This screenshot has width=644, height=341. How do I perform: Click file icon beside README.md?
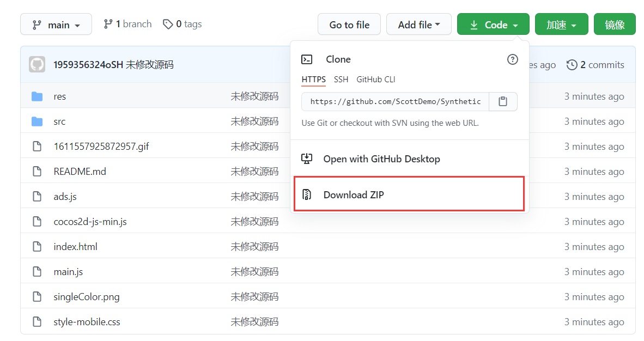tap(37, 172)
